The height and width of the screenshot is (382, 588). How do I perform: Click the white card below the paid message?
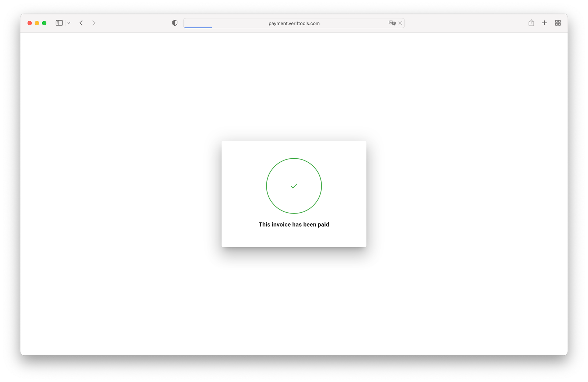(x=294, y=238)
